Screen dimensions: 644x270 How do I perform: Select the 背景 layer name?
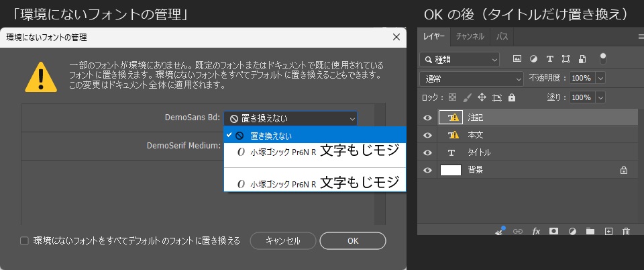coord(475,170)
